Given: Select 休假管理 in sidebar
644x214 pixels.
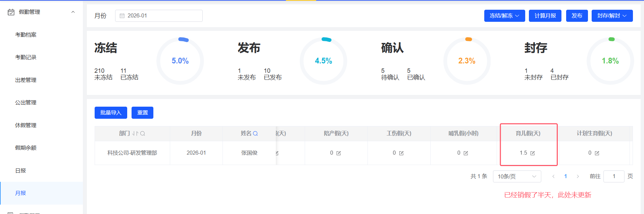Looking at the screenshot, I should click(26, 125).
